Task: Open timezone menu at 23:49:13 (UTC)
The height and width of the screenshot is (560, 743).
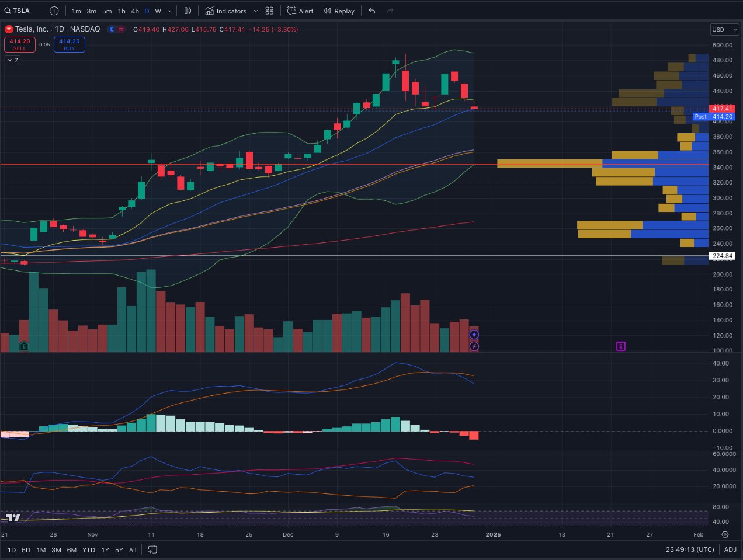Action: click(x=690, y=550)
